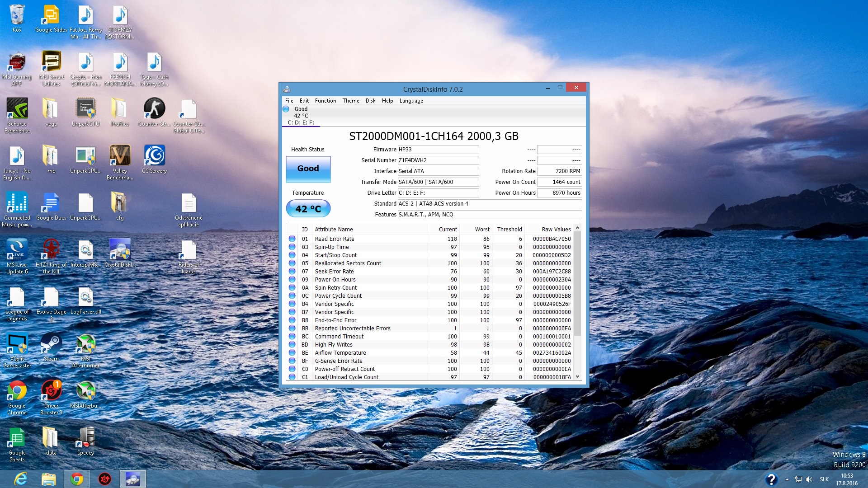Open the Theme menu
868x488 pixels.
click(350, 101)
